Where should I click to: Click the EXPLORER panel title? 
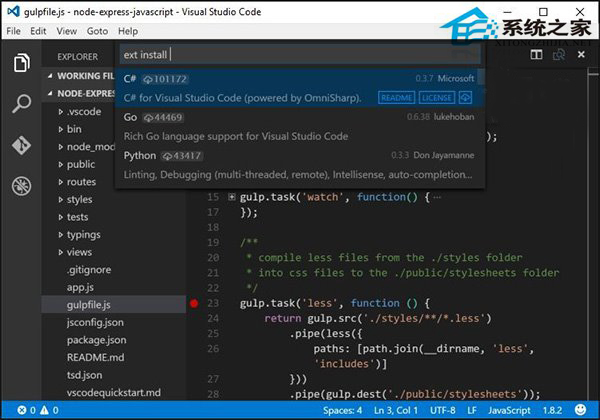tap(77, 57)
